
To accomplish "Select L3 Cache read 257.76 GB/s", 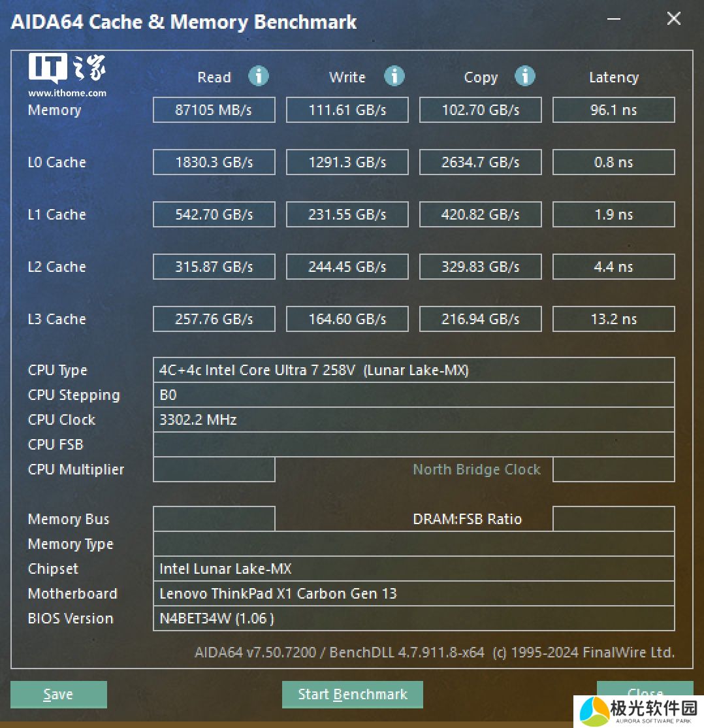I will 214,319.
